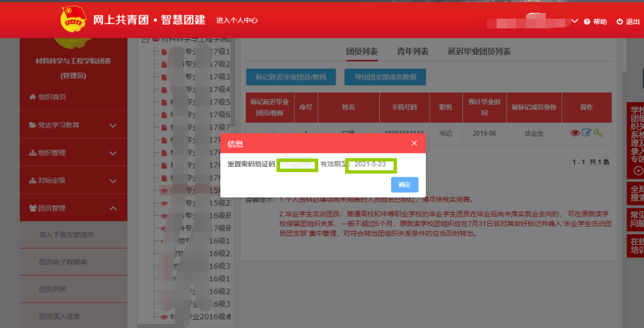Click the 导出团支部成员数据 button

(384, 76)
